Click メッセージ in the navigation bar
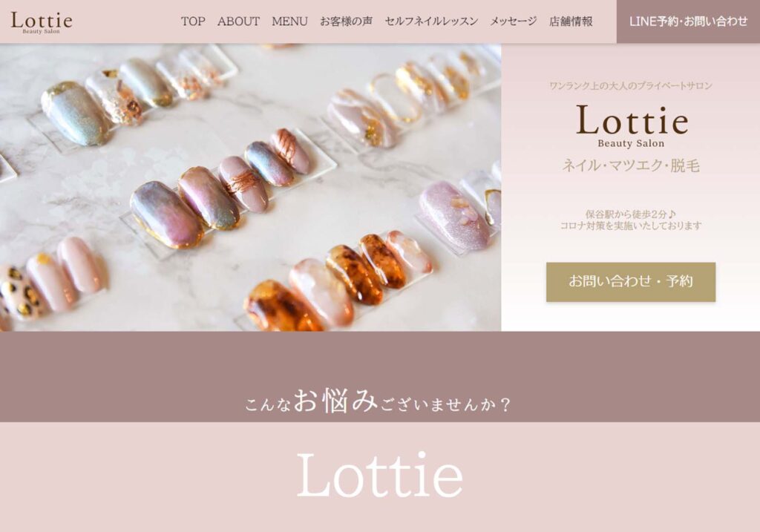Image resolution: width=760 pixels, height=532 pixels. [514, 22]
